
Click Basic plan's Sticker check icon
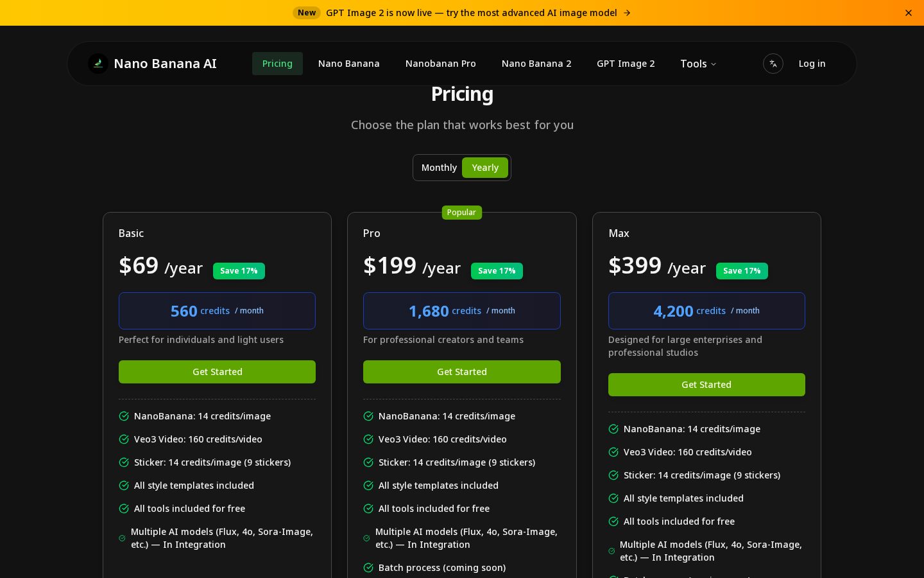pos(124,462)
